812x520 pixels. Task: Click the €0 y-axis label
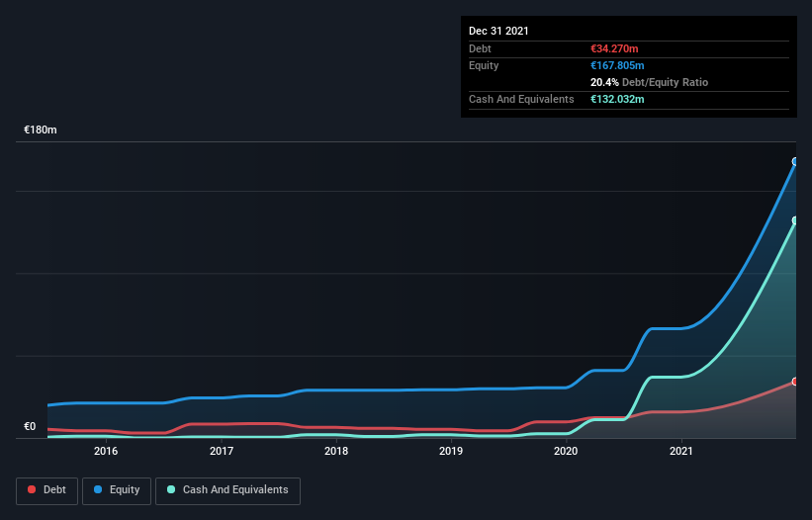coord(30,426)
